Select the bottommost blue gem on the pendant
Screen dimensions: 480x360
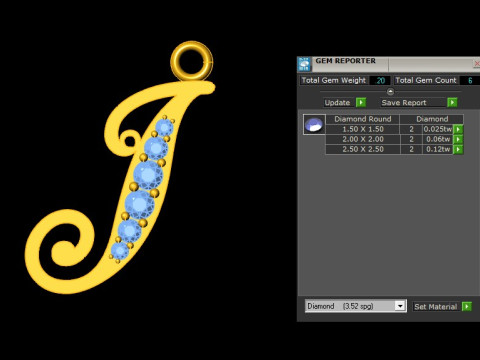(119, 251)
